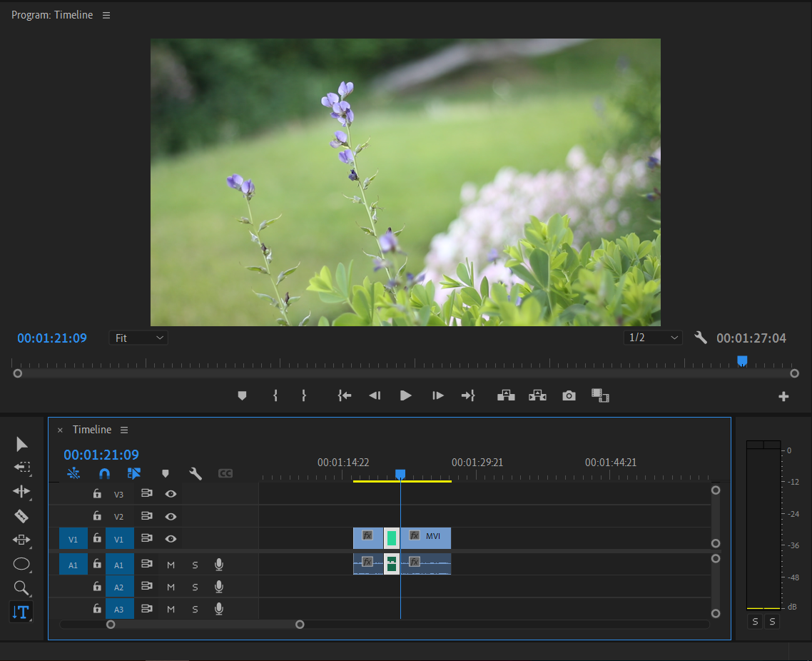Mute the A1 audio track
The image size is (812, 661).
171,565
